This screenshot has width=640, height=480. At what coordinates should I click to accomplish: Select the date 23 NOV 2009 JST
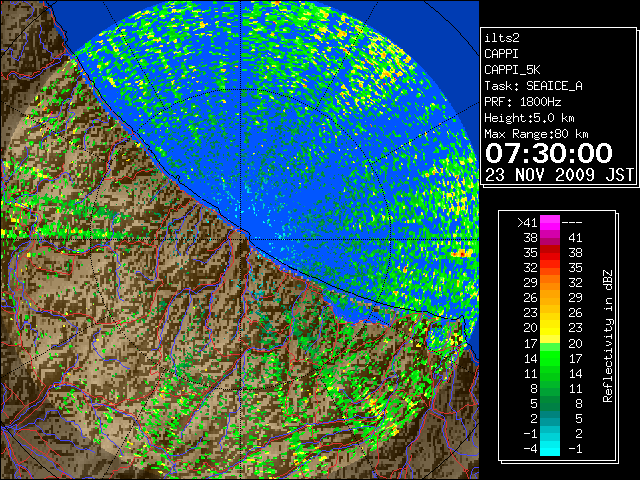(559, 175)
